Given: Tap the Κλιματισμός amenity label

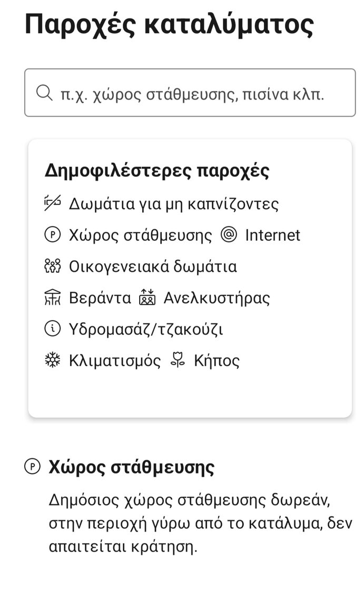Looking at the screenshot, I should (x=115, y=361).
